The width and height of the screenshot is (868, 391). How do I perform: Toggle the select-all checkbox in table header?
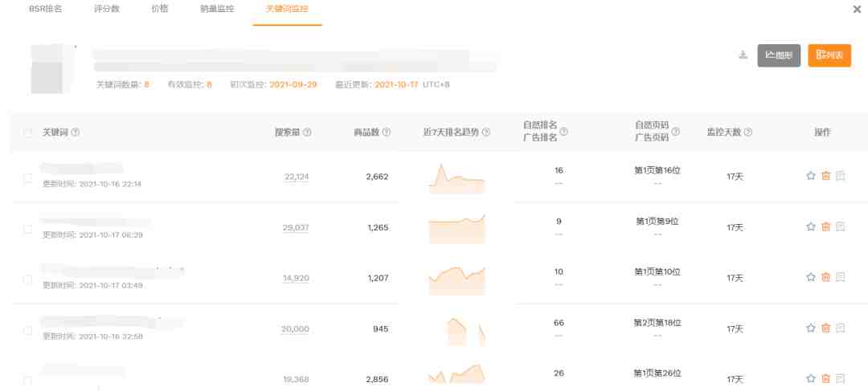(x=27, y=132)
